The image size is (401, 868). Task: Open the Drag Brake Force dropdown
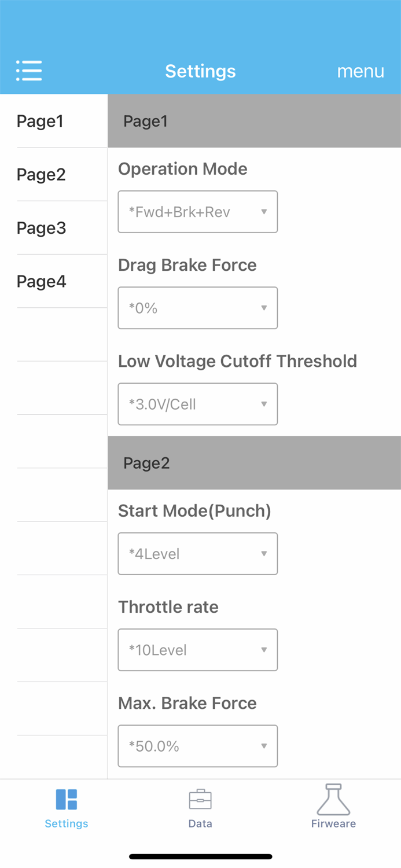(x=197, y=308)
